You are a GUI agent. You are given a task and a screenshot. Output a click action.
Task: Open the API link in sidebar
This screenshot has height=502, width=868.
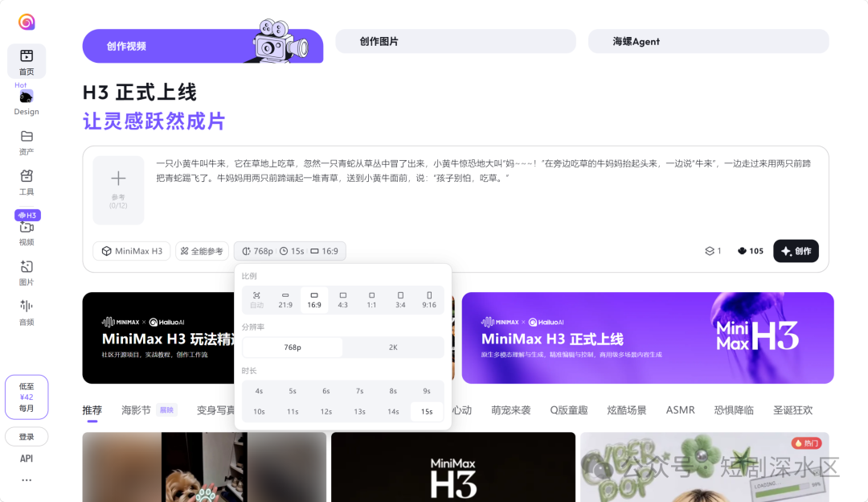(x=27, y=459)
